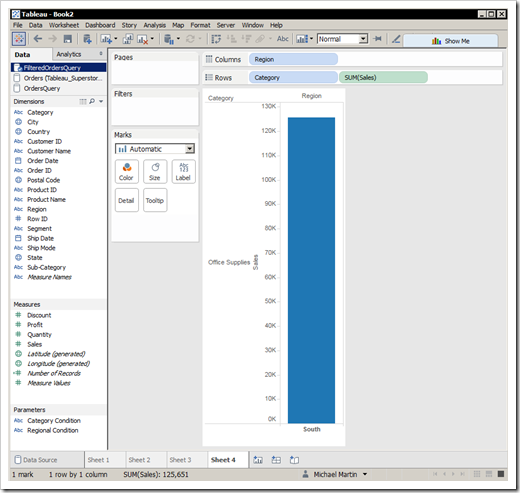Open the Format menu
The height and width of the screenshot is (493, 520).
[200, 25]
